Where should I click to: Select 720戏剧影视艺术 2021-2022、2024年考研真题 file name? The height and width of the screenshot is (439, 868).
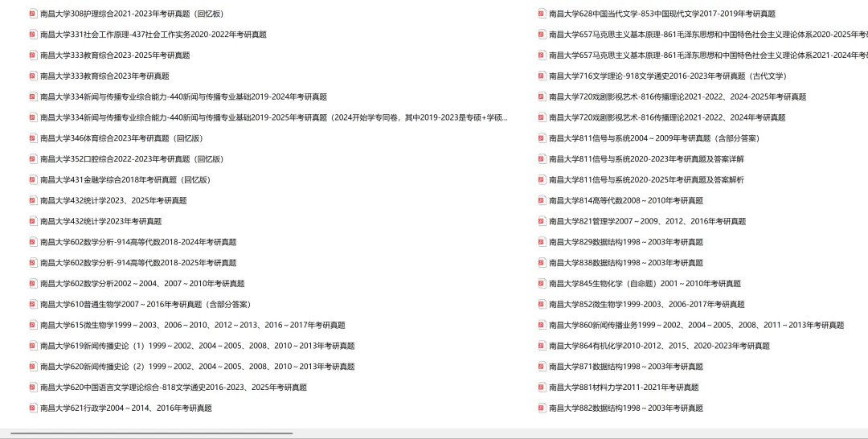click(x=667, y=117)
